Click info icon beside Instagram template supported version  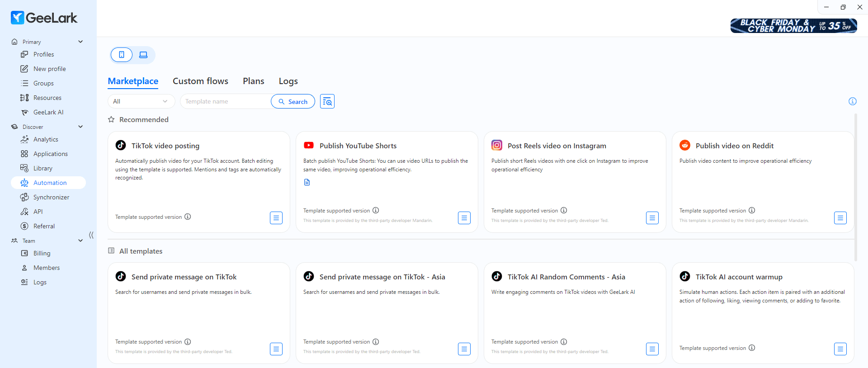tap(564, 210)
